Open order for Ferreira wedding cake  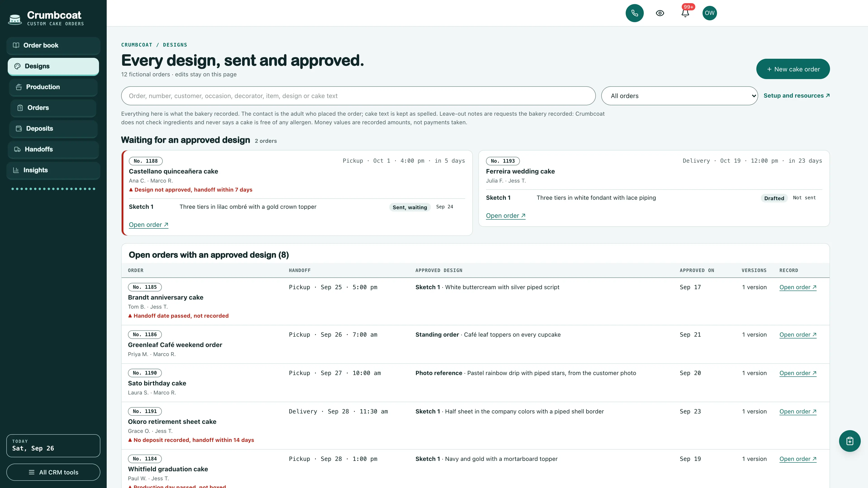(x=505, y=216)
